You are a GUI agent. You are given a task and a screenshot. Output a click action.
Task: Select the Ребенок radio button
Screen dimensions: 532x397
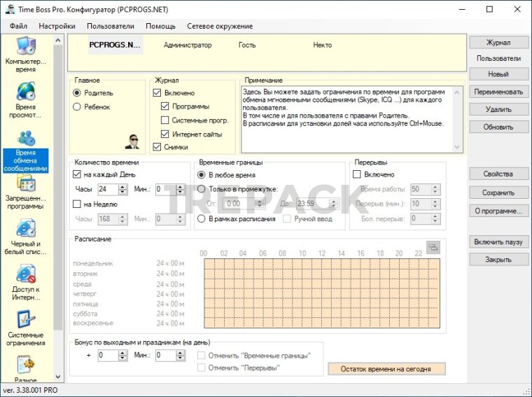[77, 107]
